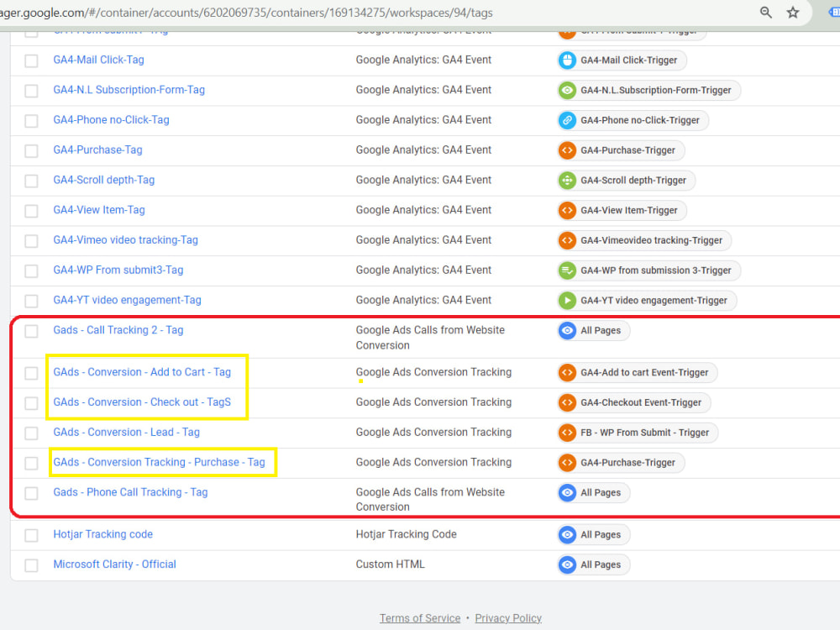Click 'Custom HTML' type text
The image size is (840, 630).
click(x=390, y=564)
